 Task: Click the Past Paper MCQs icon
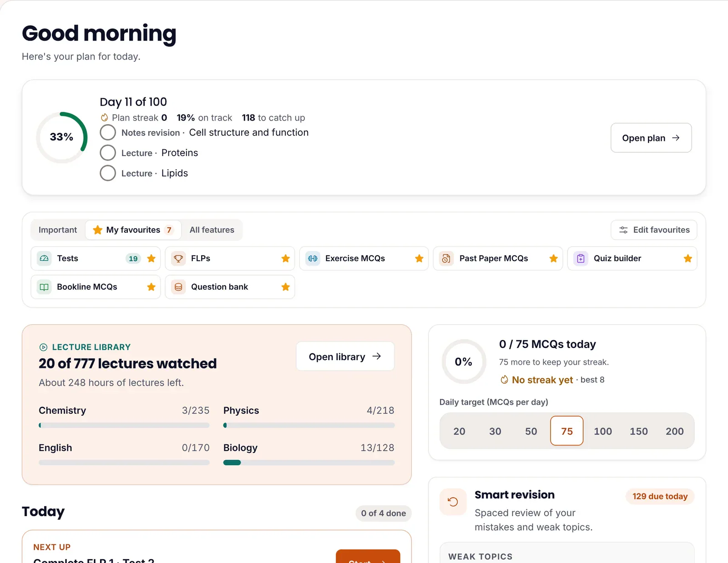click(x=446, y=258)
